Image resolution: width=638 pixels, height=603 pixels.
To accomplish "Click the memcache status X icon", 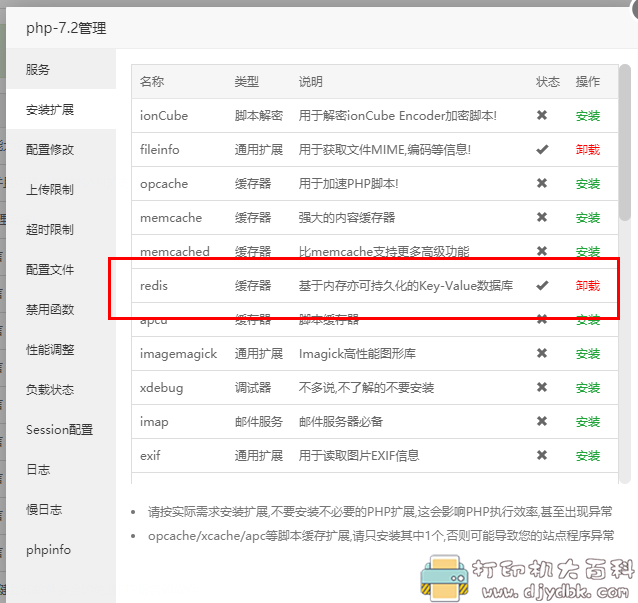I will [x=542, y=217].
